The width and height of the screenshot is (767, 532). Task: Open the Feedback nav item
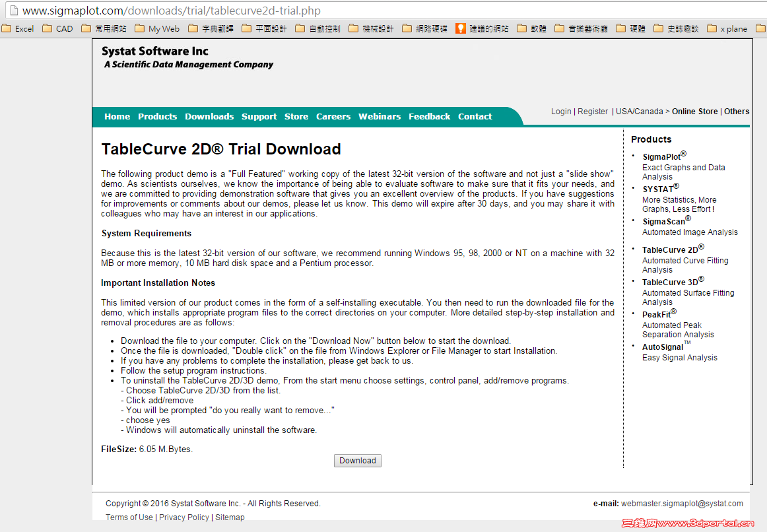click(430, 116)
